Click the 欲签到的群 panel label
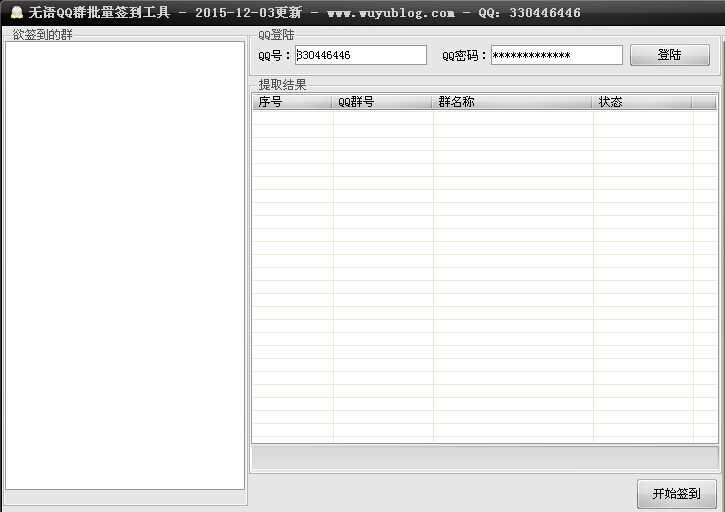This screenshot has height=512, width=725. tap(42, 35)
